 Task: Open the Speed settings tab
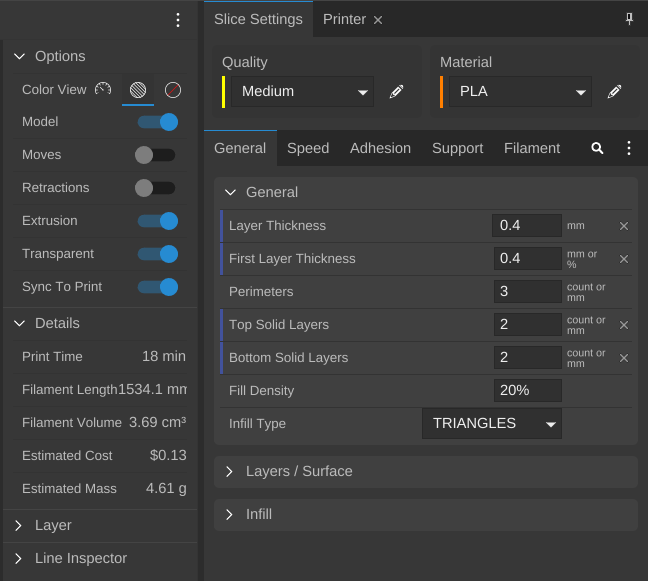tap(308, 148)
